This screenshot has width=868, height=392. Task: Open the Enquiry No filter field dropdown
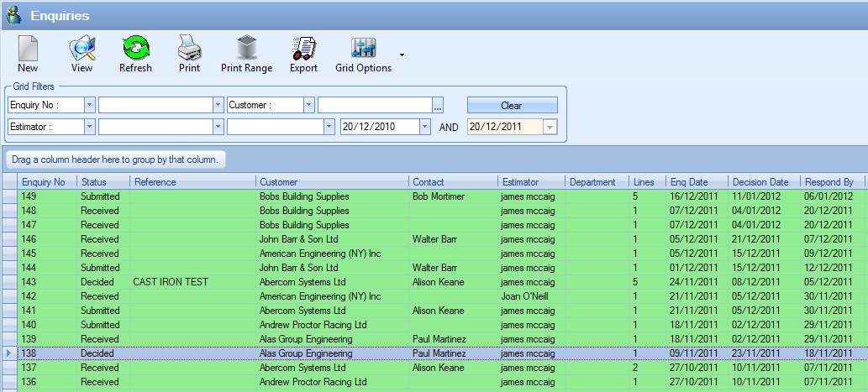tap(89, 105)
